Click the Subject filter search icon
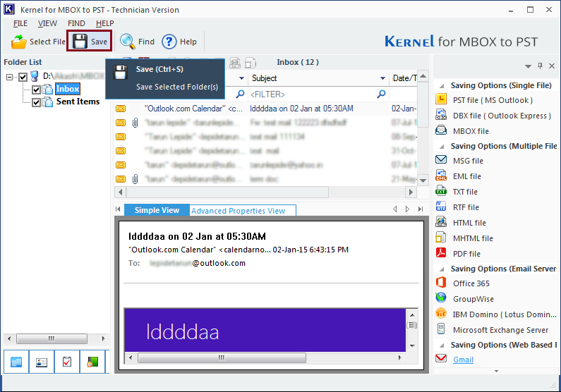Image resolution: width=561 pixels, height=392 pixels. click(381, 94)
